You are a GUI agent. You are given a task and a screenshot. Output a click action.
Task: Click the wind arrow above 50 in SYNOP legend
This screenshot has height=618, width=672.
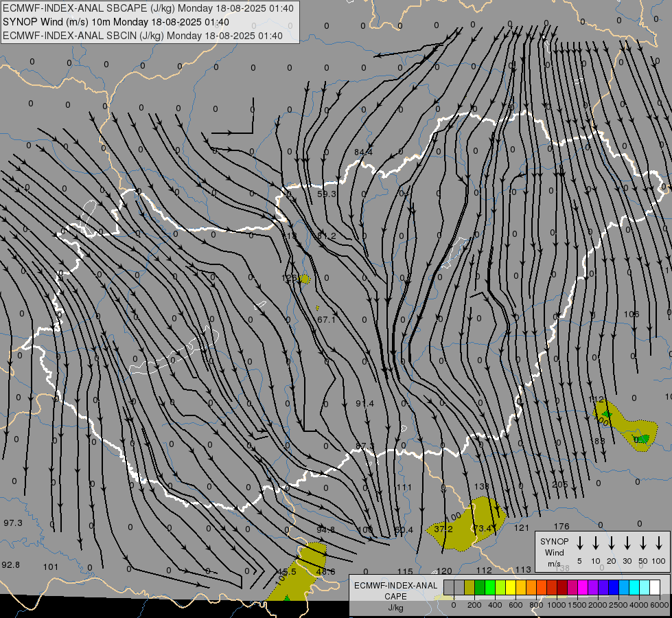click(643, 543)
